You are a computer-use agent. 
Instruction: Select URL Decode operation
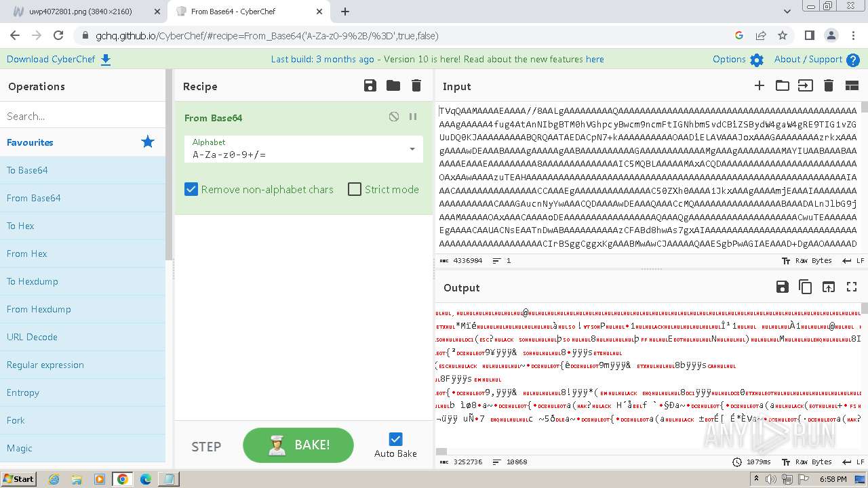coord(83,337)
